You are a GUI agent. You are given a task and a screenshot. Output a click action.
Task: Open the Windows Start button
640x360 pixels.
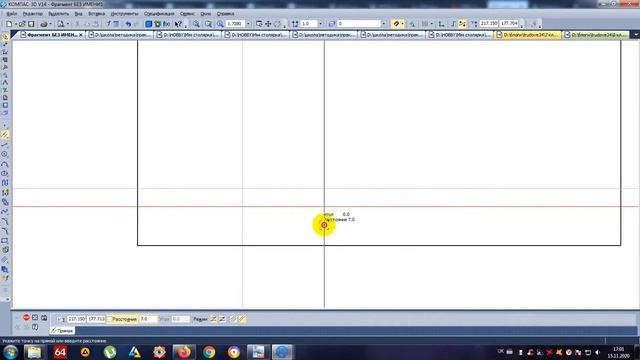click(10, 352)
